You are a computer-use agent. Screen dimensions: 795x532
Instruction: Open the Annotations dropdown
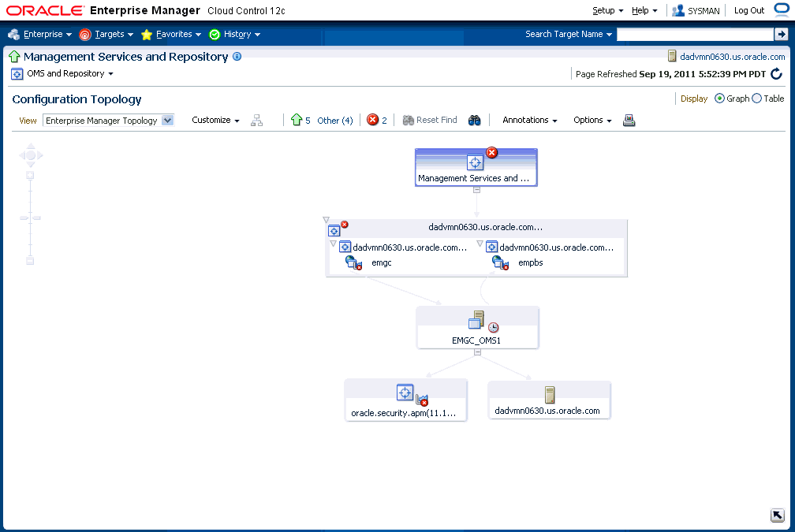pos(530,120)
